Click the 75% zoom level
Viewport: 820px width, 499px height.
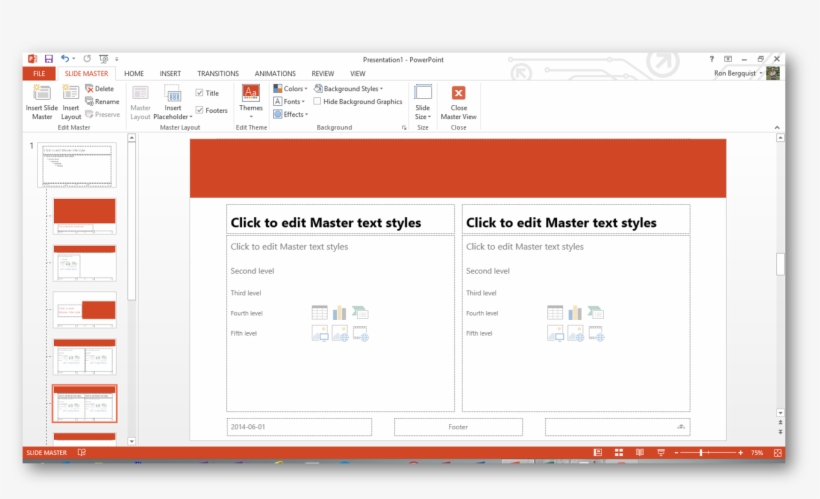click(x=757, y=453)
